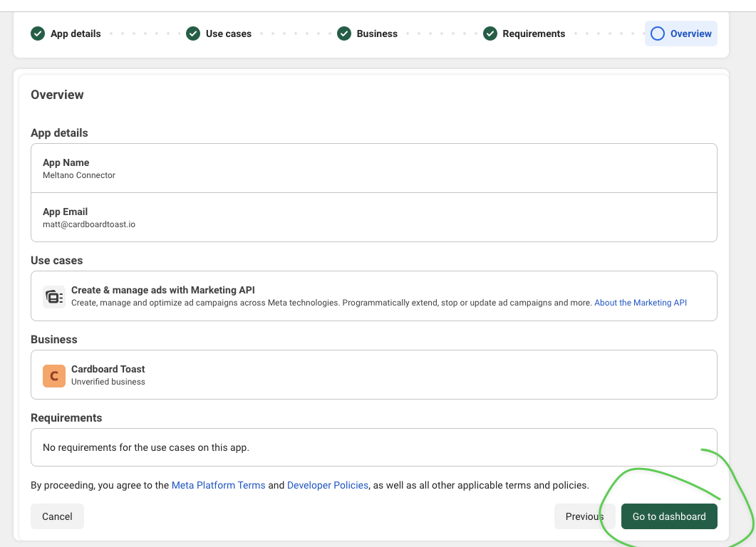Select the Business step label
This screenshot has height=547, width=756.
click(377, 33)
